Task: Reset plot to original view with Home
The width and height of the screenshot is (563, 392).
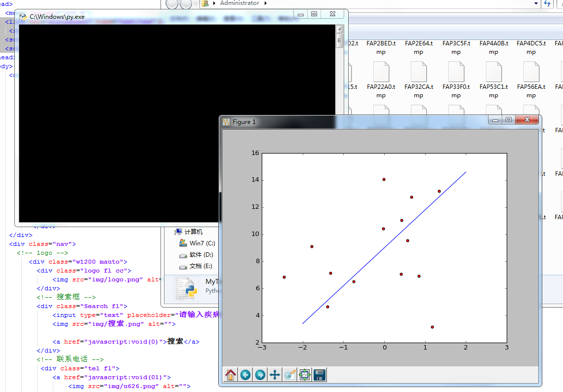Action: click(x=231, y=375)
